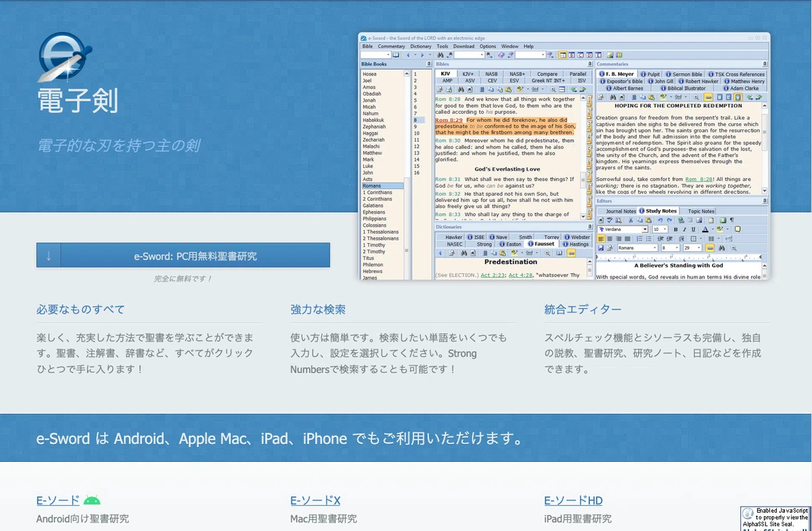Click the Redo arrow in Editors toolbar
This screenshot has height=531, width=812.
click(669, 220)
